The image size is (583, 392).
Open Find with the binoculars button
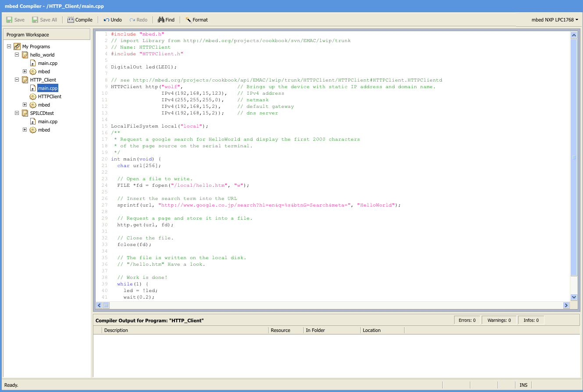[166, 20]
